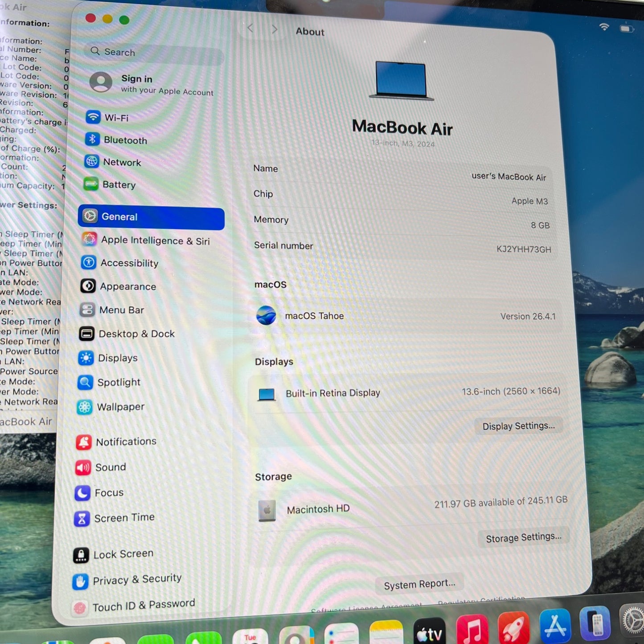Image resolution: width=644 pixels, height=644 pixels.
Task: Open Appearance settings
Action: tap(119, 286)
